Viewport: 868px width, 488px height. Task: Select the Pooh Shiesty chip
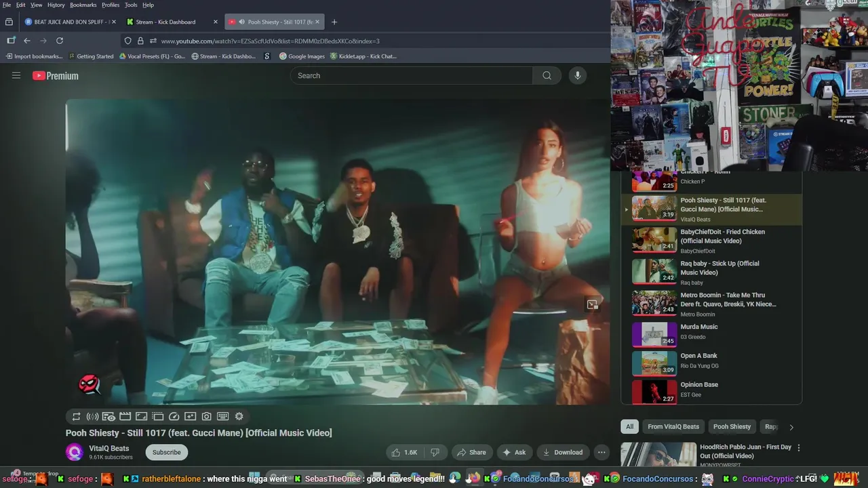[x=732, y=426]
